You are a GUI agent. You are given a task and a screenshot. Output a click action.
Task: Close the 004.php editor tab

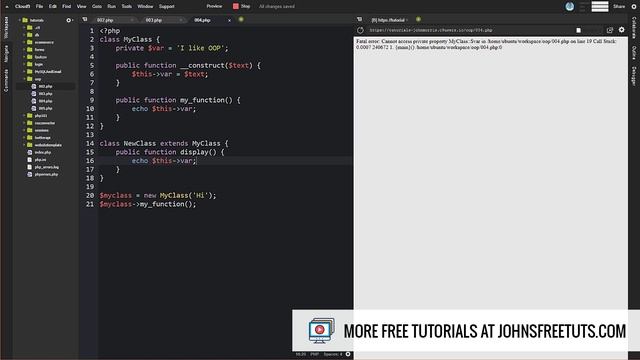pos(229,20)
